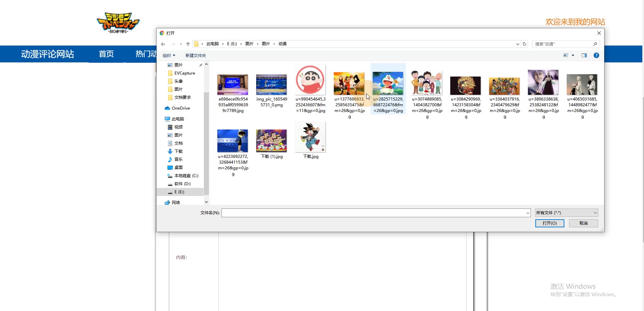
Task: Click the Digimon website logo
Action: point(118,23)
